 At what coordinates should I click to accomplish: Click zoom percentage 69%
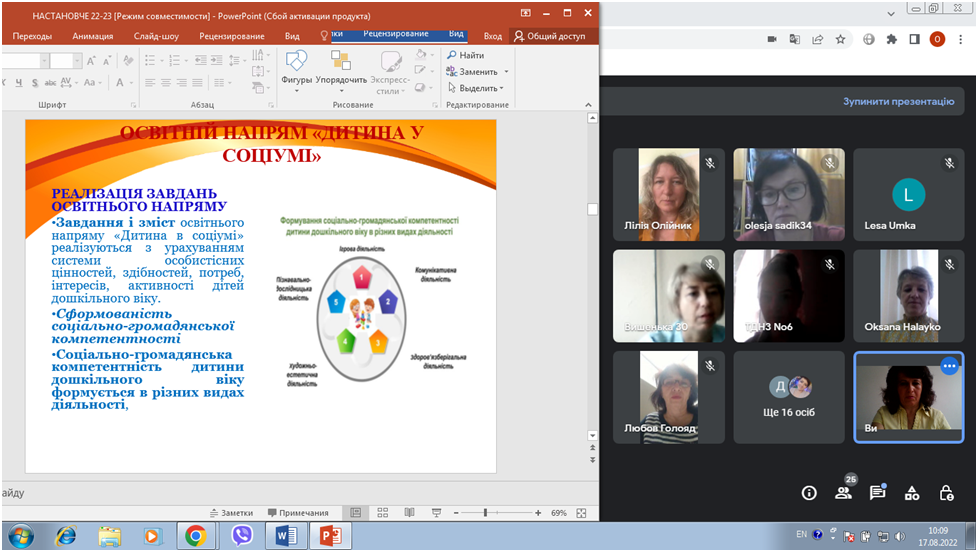point(559,513)
